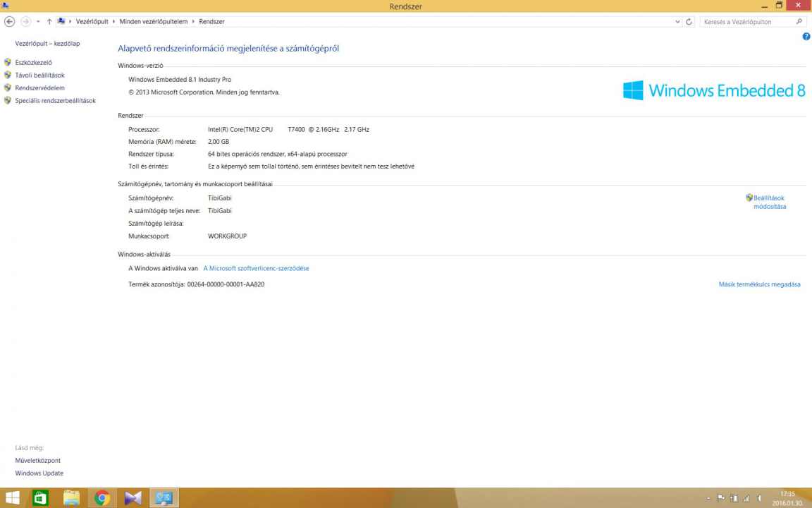Click the system icon in title bar
812x508 pixels.
tap(5, 6)
